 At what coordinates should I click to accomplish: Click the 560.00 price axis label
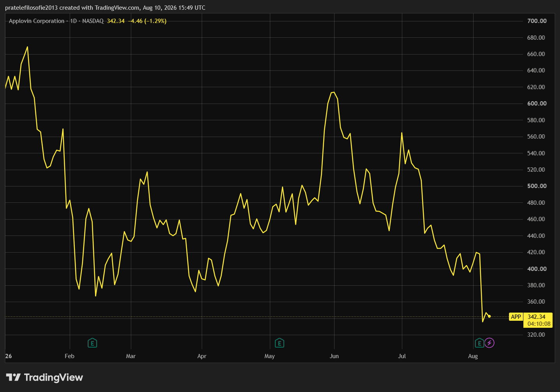pyautogui.click(x=536, y=137)
